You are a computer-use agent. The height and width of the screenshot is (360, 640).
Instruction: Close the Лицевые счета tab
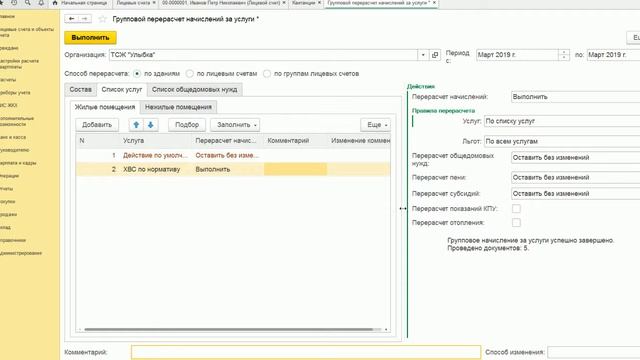154,3
